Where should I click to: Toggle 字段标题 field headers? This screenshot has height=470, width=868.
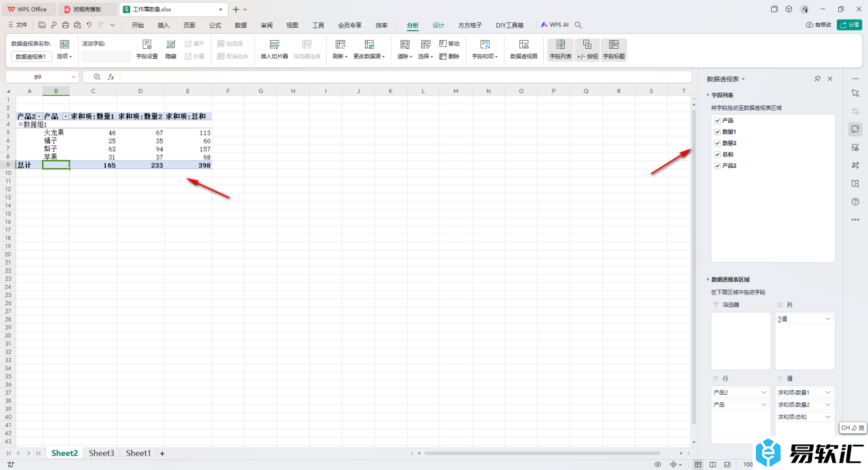tap(614, 50)
